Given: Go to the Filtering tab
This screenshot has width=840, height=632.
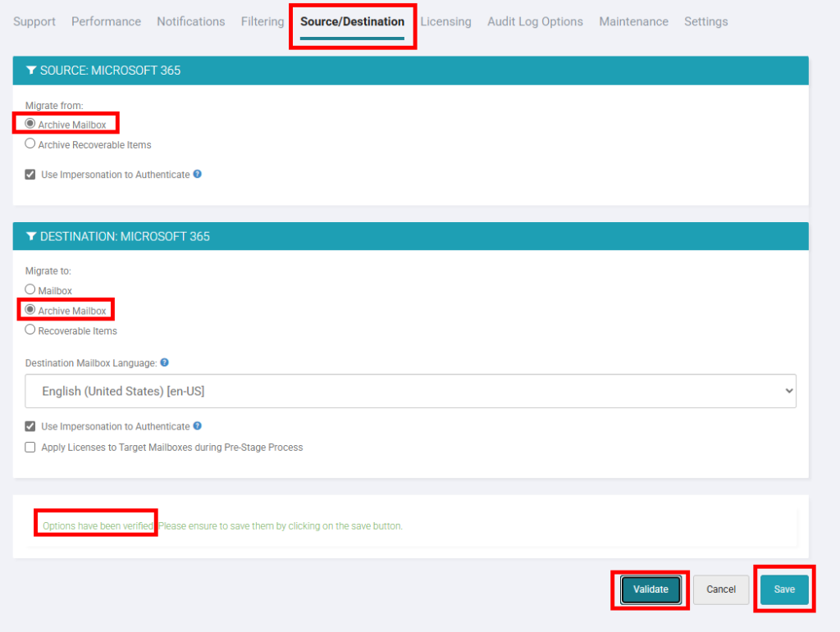Looking at the screenshot, I should coord(262,21).
